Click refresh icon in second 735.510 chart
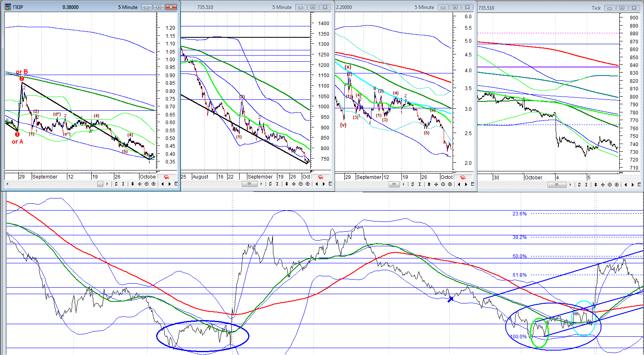 click(x=270, y=184)
